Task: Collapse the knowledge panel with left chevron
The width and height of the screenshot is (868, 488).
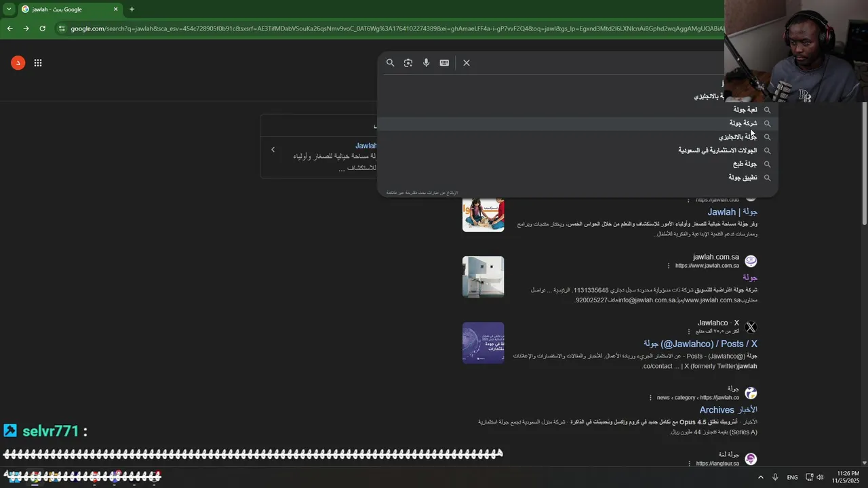Action: click(x=273, y=150)
